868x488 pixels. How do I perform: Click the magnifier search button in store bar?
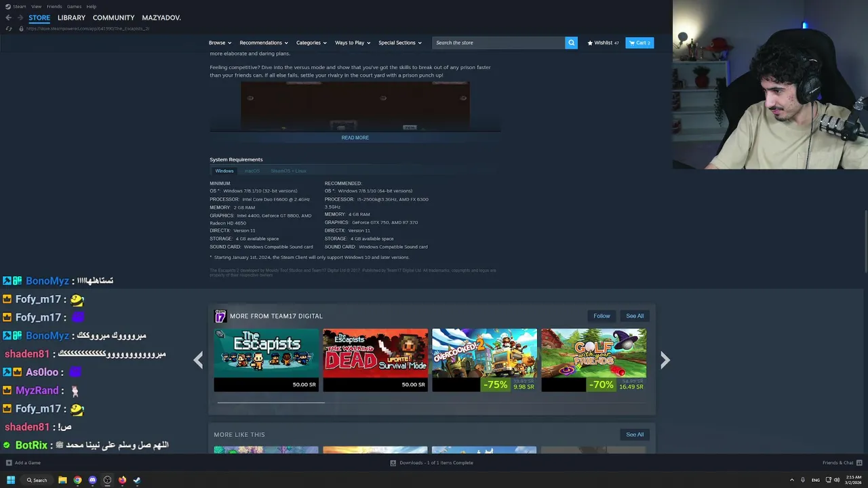pyautogui.click(x=571, y=43)
